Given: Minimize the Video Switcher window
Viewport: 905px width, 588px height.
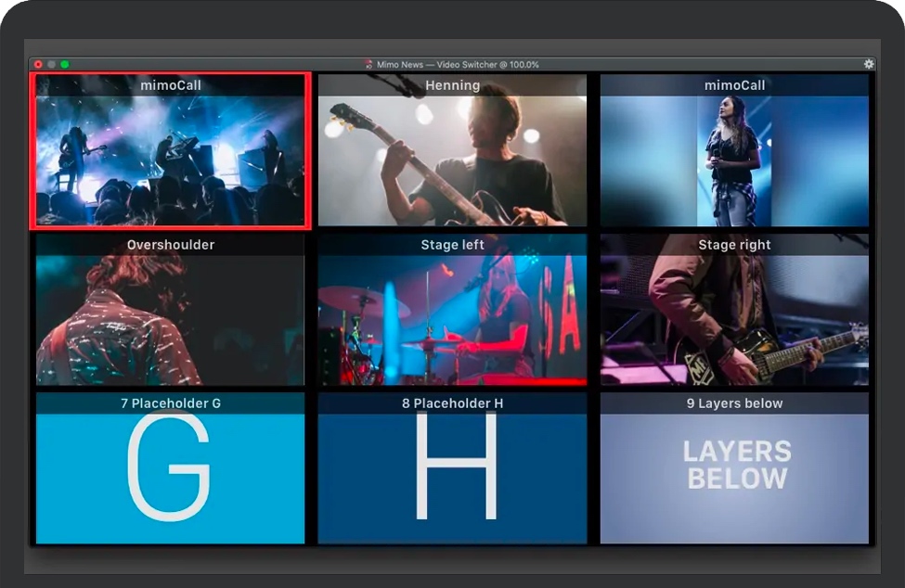Looking at the screenshot, I should 52,65.
